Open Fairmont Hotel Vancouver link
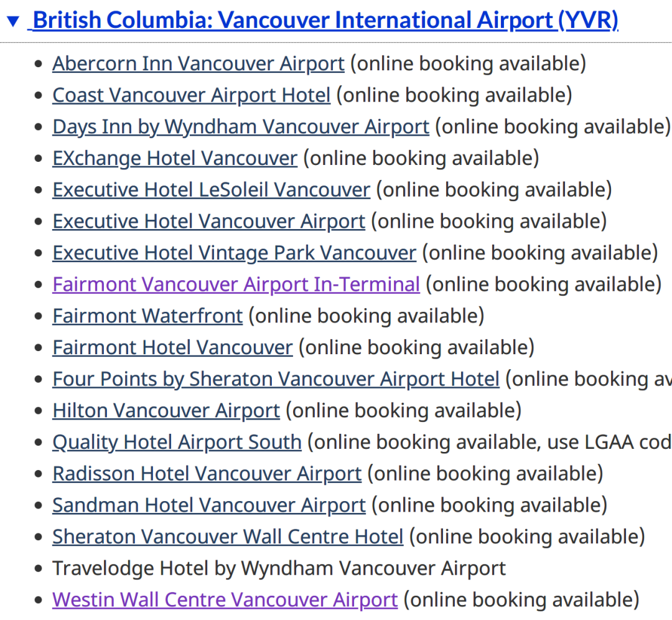The image size is (672, 620). tap(172, 347)
